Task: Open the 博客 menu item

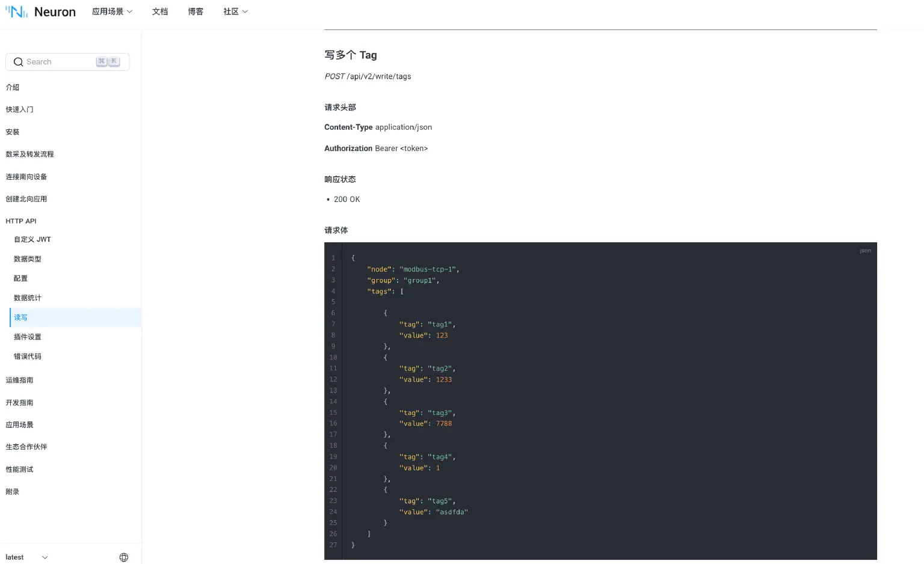Action: [x=195, y=11]
